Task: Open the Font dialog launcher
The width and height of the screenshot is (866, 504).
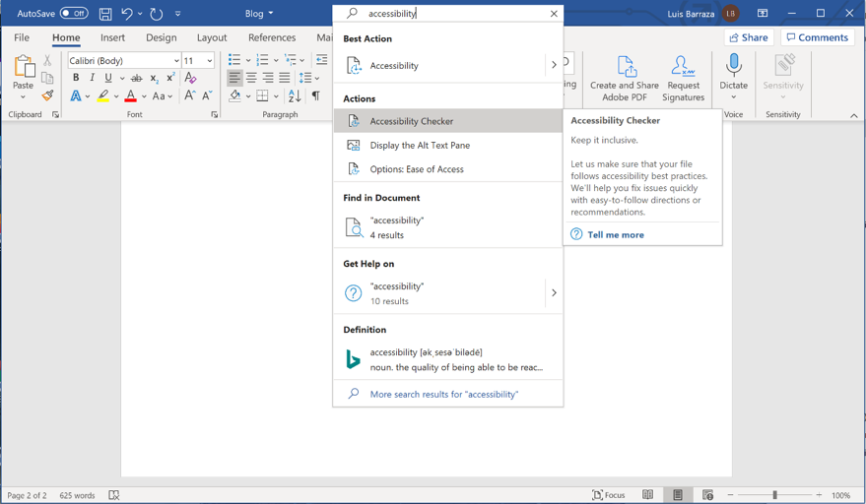Action: [x=215, y=115]
